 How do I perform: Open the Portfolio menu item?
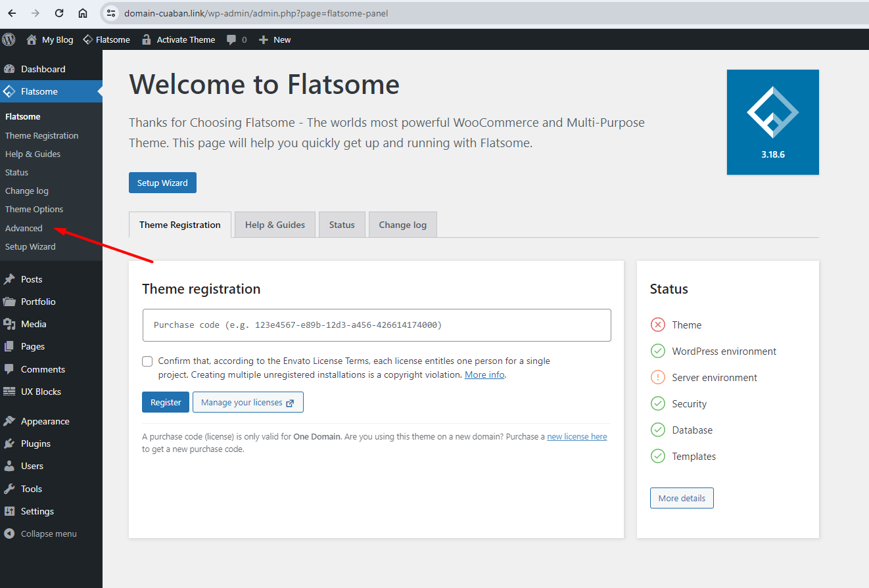coord(51,302)
